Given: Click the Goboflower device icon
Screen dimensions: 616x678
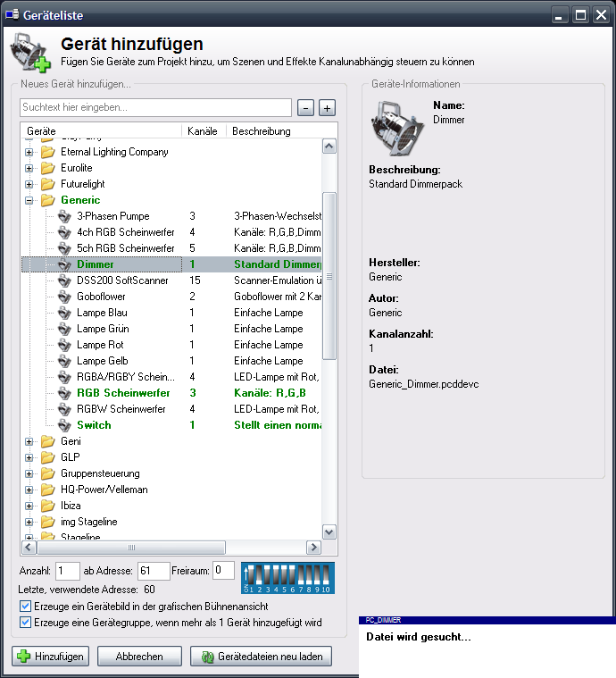Looking at the screenshot, I should click(x=63, y=297).
